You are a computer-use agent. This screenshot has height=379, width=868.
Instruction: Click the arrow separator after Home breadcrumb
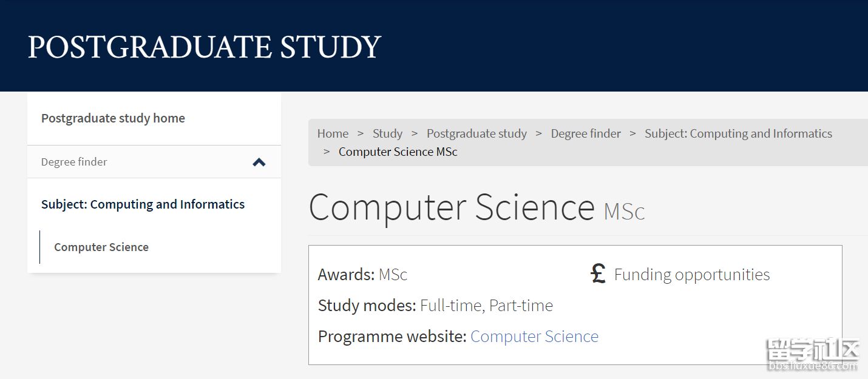[x=361, y=133]
